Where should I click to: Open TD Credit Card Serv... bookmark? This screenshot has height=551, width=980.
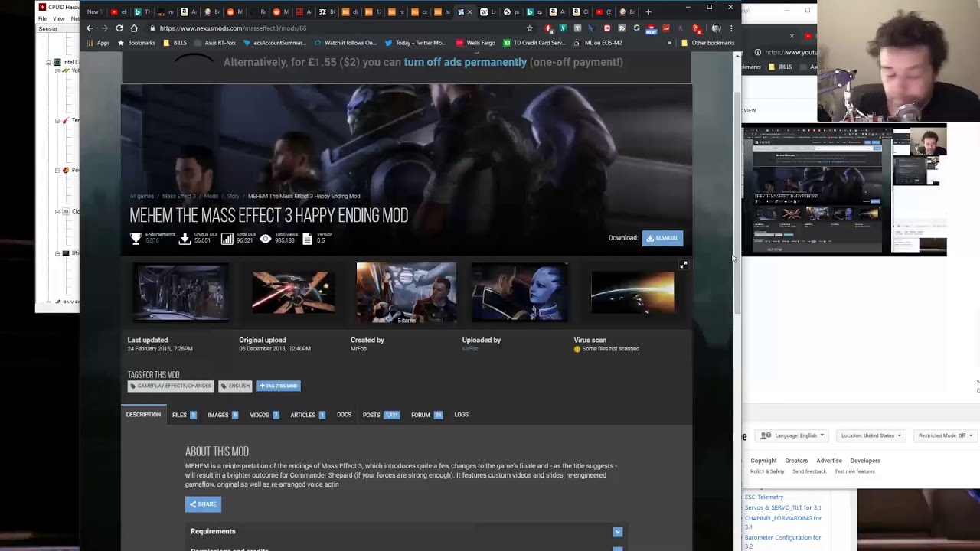pyautogui.click(x=534, y=43)
